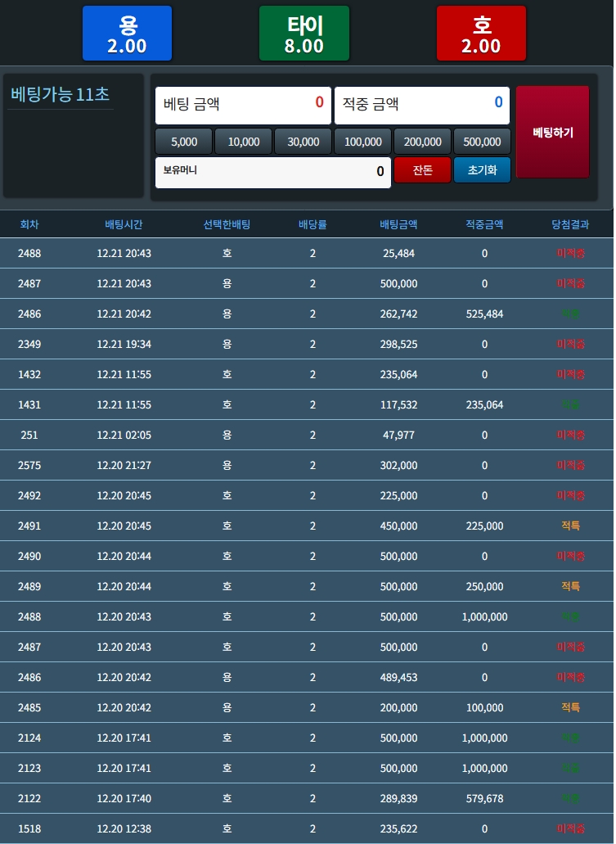Click the 배팅시간 column header

point(124,224)
